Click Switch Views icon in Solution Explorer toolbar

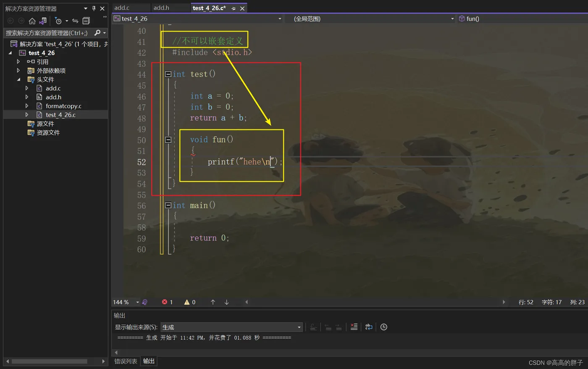click(x=43, y=21)
